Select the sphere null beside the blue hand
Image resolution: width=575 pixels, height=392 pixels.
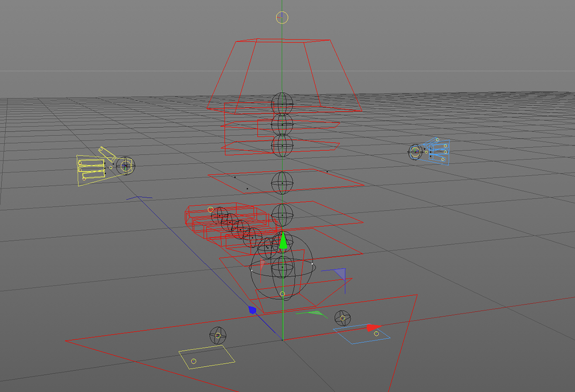point(415,152)
